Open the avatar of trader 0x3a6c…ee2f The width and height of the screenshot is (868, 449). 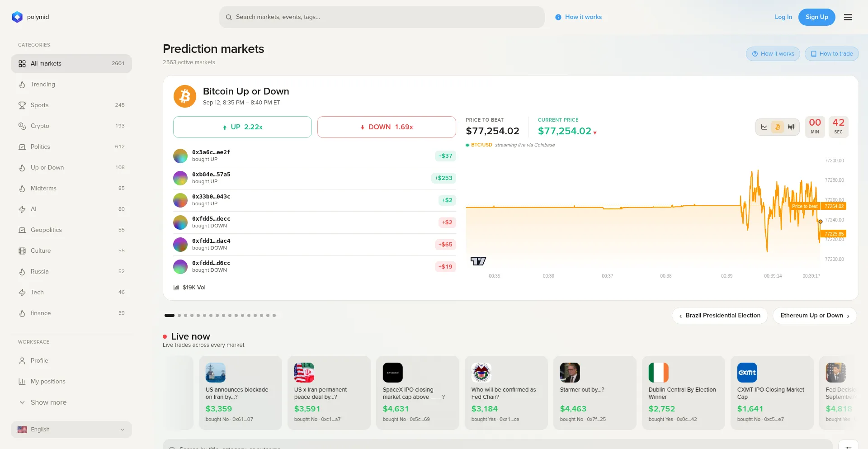[x=180, y=156]
